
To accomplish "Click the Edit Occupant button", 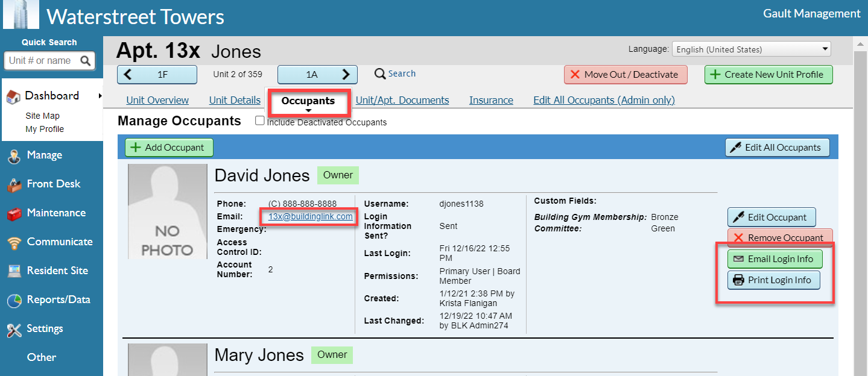I will (771, 217).
